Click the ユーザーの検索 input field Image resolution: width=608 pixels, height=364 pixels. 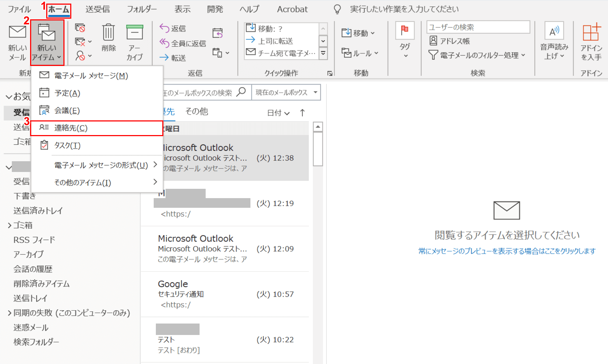478,27
